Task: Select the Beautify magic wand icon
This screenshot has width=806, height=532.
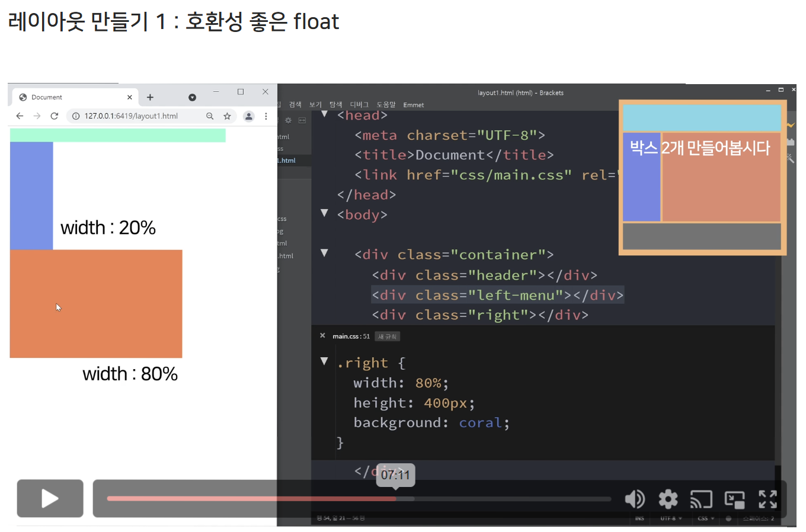Action: tap(791, 158)
